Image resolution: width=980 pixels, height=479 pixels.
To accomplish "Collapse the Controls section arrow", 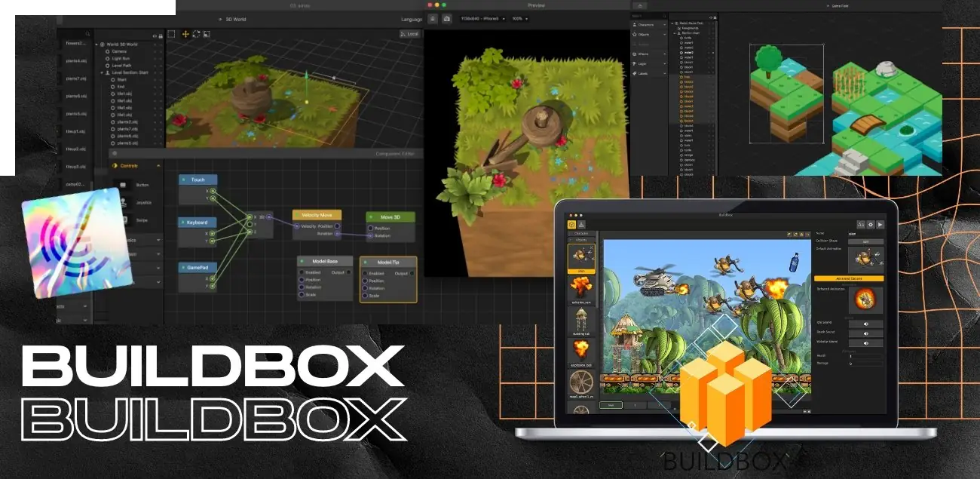I will [x=158, y=165].
